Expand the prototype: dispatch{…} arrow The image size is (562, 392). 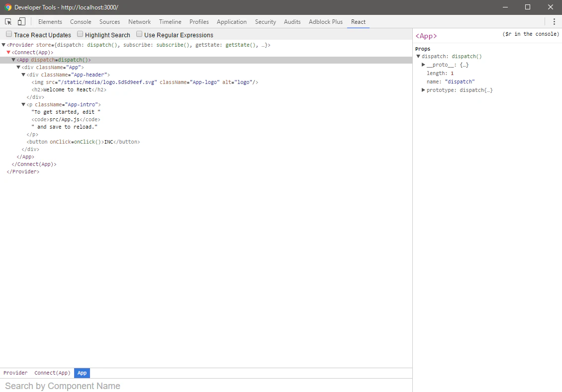tap(423, 90)
